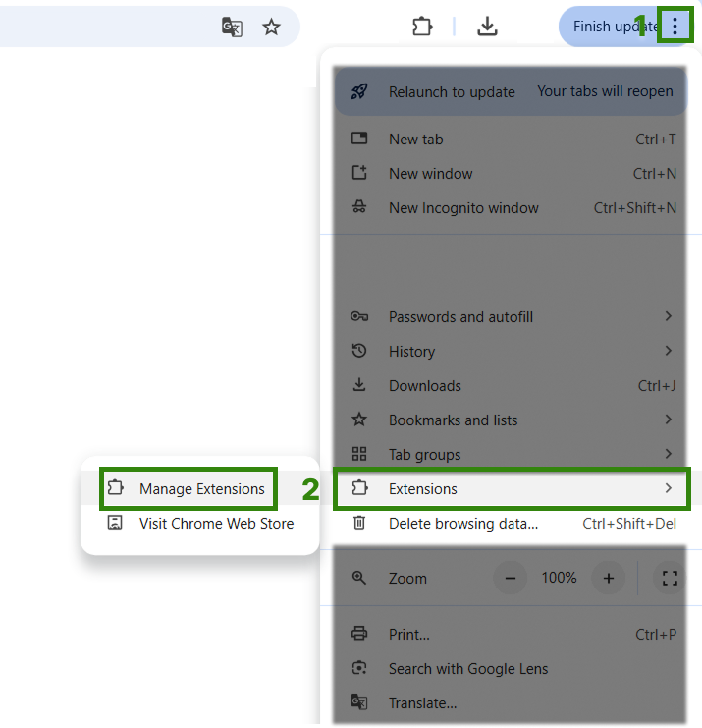The width and height of the screenshot is (702, 728).
Task: Click the New window icon
Action: pyautogui.click(x=359, y=173)
